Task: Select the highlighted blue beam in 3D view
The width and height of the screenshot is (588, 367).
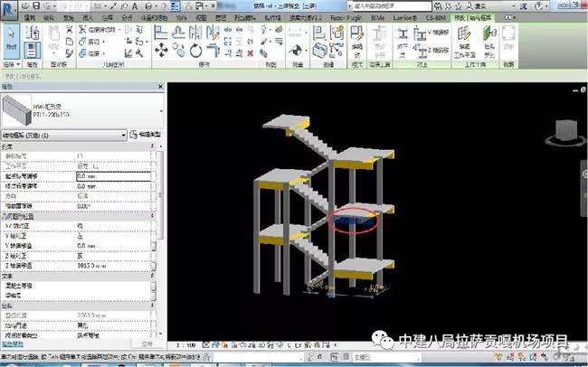Action: click(x=355, y=221)
